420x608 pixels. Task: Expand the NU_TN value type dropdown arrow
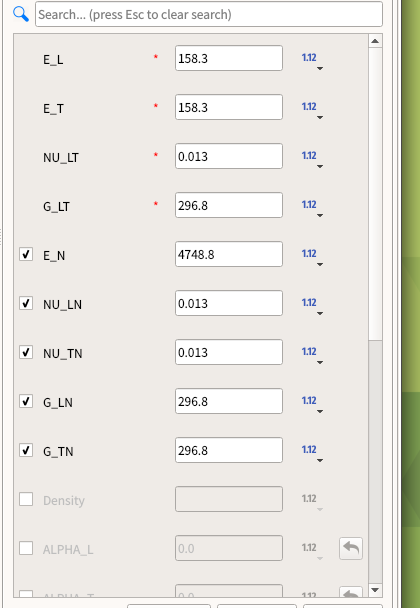tap(320, 363)
